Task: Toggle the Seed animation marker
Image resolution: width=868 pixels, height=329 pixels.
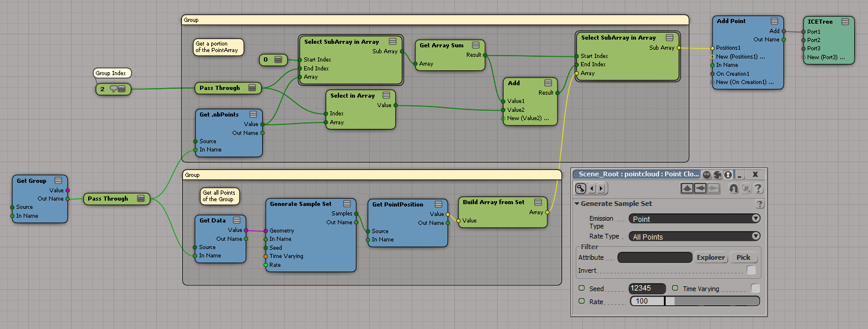Action: 580,289
